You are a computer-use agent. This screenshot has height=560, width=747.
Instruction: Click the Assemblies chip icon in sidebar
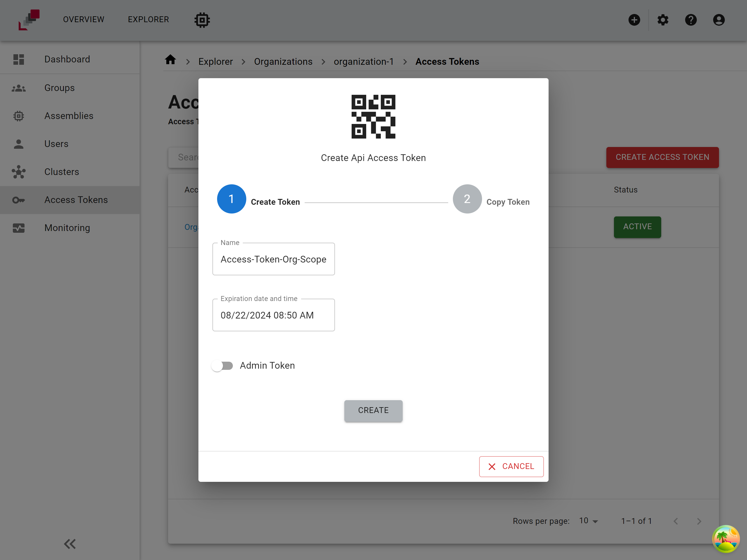tap(19, 116)
